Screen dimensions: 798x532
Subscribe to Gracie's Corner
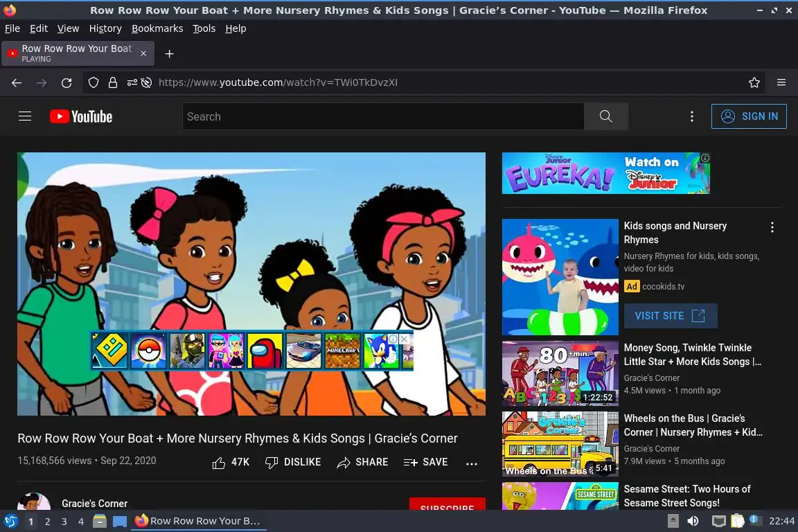447,504
